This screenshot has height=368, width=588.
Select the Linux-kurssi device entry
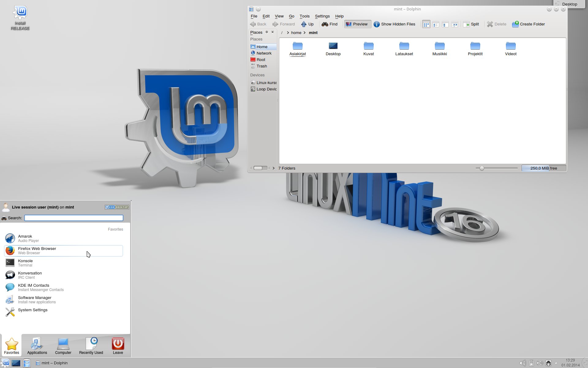(263, 82)
